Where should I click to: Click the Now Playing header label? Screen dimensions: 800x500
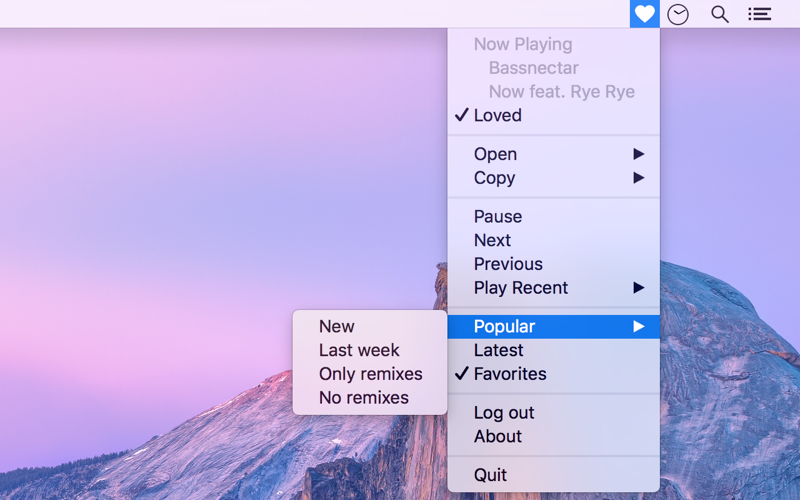click(x=523, y=44)
